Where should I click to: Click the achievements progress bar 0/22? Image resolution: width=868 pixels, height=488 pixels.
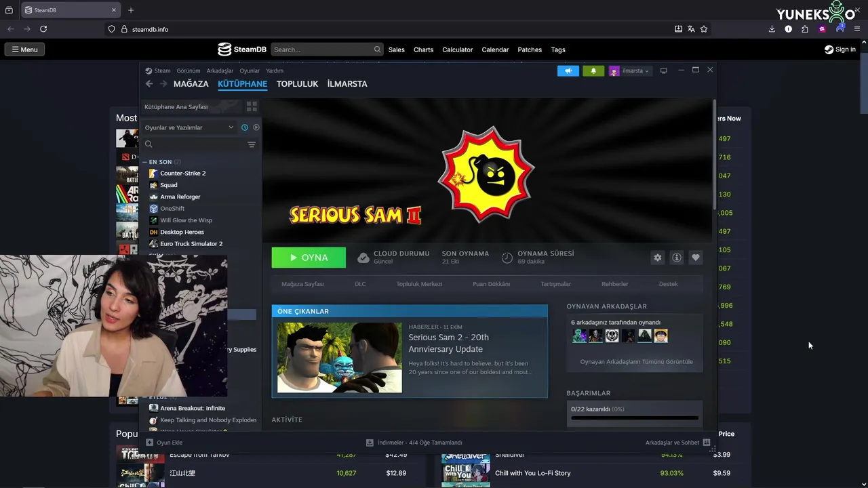coord(634,418)
